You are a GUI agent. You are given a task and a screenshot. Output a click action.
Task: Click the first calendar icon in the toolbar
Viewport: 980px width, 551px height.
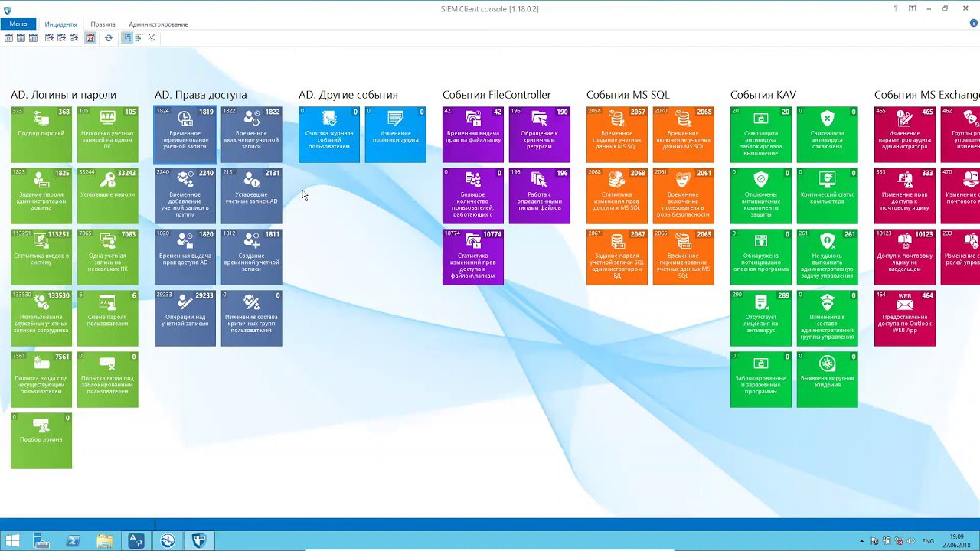[8, 37]
